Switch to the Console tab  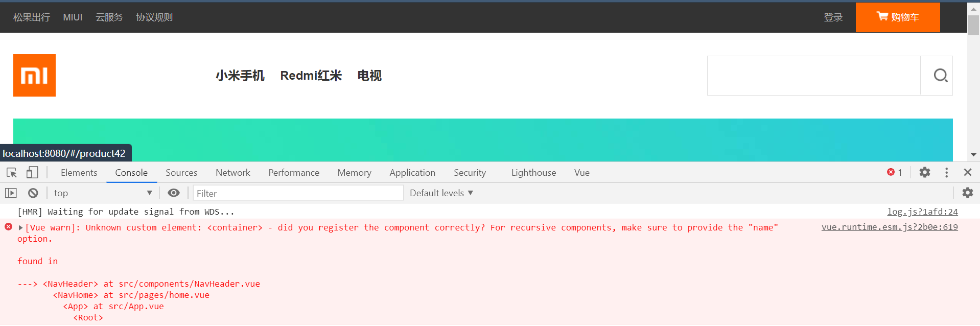click(x=131, y=173)
